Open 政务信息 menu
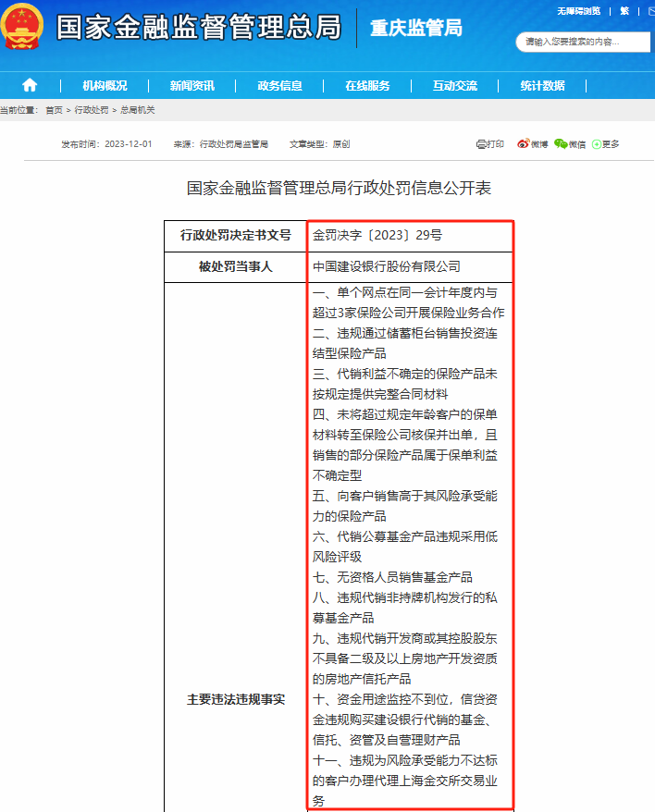 pos(279,85)
